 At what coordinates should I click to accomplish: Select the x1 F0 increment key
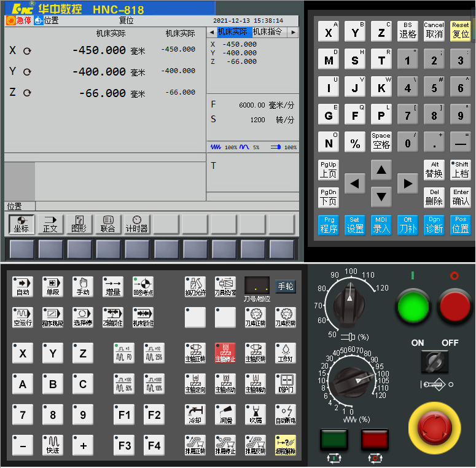124,353
